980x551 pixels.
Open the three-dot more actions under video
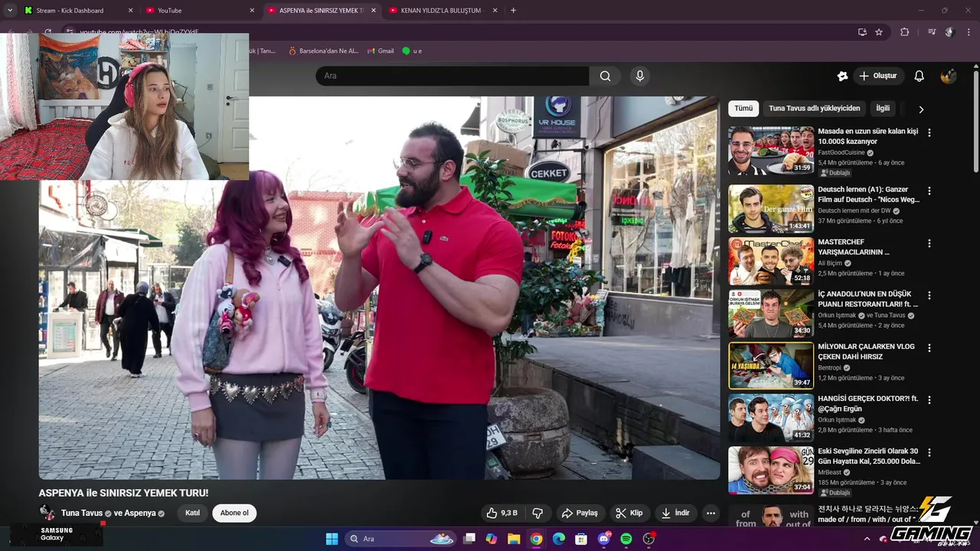coord(710,513)
